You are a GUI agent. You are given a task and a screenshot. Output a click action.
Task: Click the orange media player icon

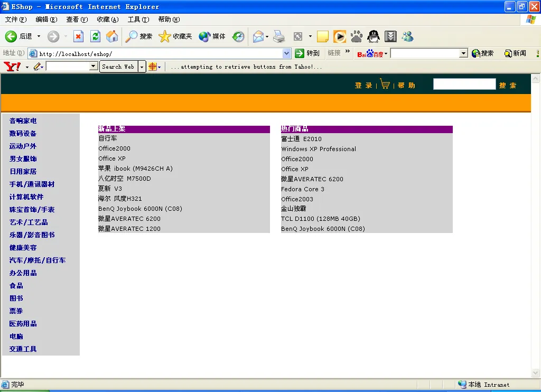[340, 36]
